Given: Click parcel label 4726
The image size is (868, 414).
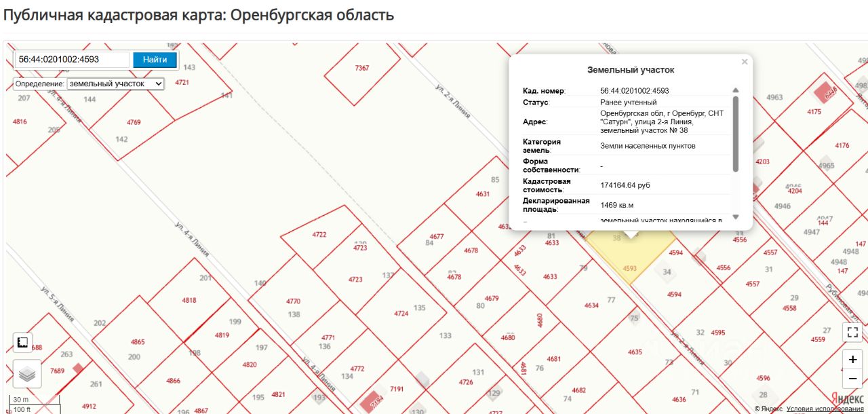Looking at the screenshot, I should pyautogui.click(x=466, y=382).
